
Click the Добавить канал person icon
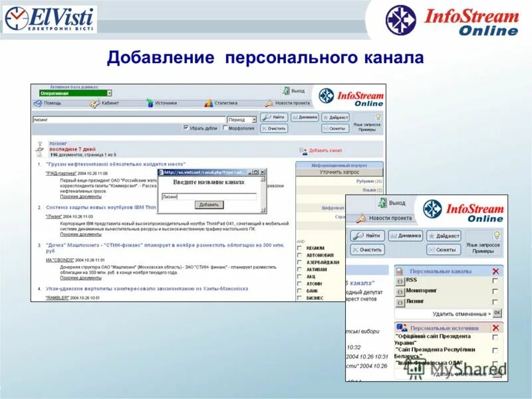point(303,151)
